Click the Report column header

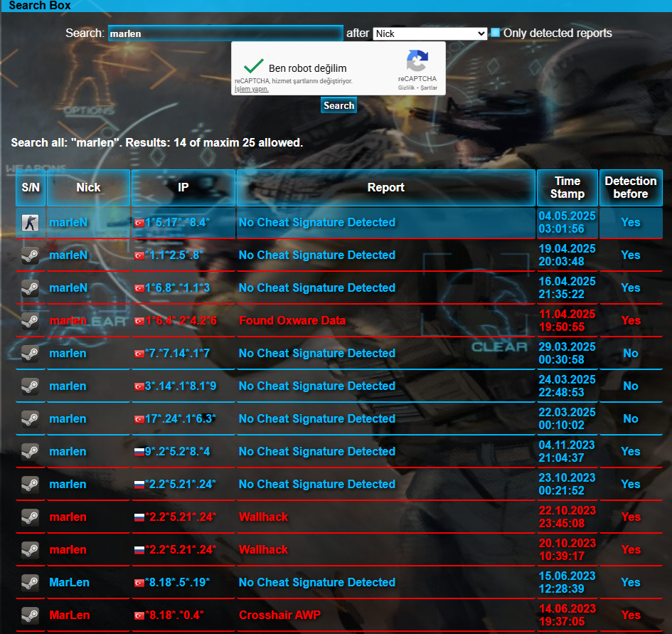pos(385,187)
